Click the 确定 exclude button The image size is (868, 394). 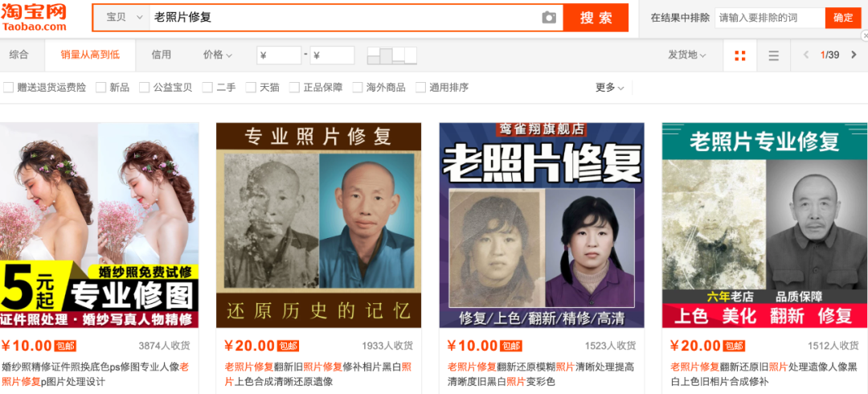tap(843, 18)
